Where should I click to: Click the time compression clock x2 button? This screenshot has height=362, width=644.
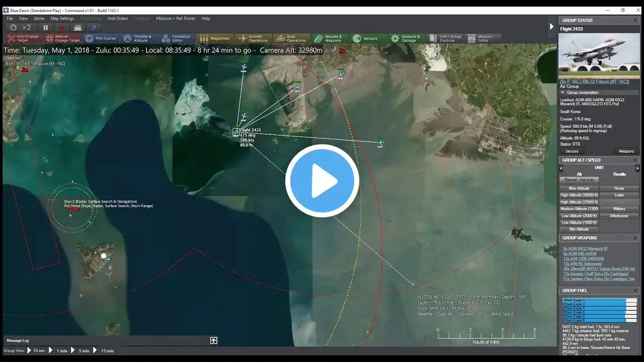21,28
